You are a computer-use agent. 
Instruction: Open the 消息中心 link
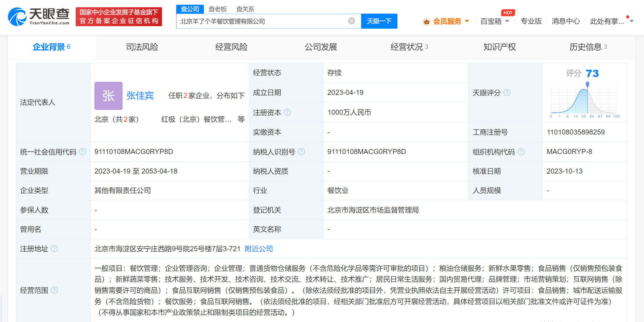(566, 21)
